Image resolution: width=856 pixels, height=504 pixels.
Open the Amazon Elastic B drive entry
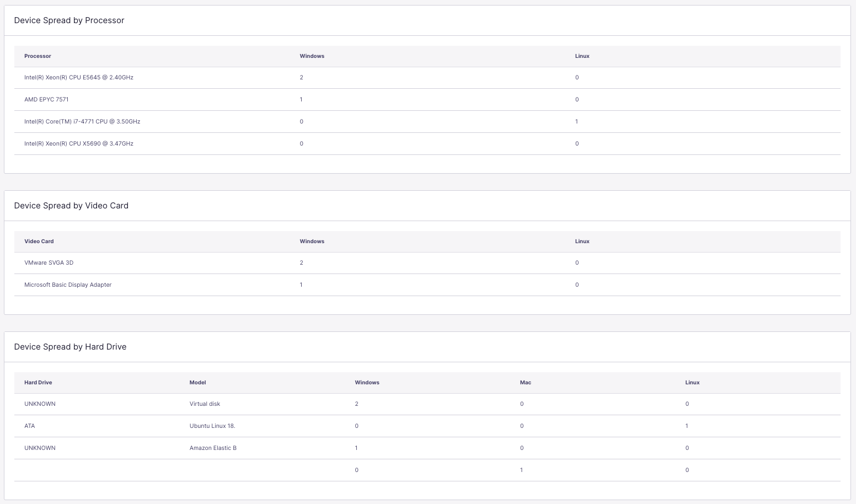click(x=213, y=448)
